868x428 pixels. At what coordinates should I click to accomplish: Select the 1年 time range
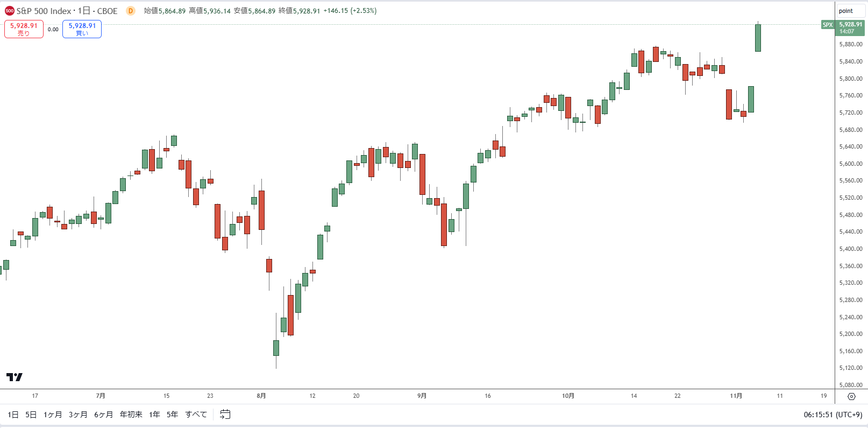click(x=155, y=415)
